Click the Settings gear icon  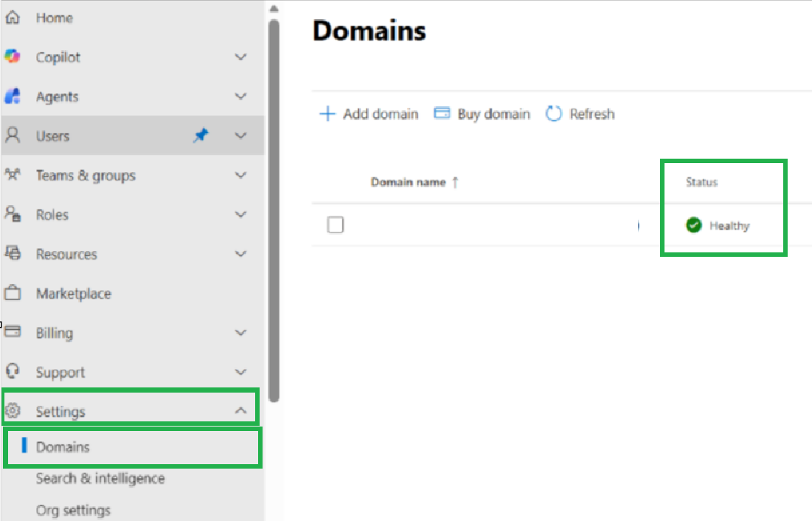tap(13, 410)
